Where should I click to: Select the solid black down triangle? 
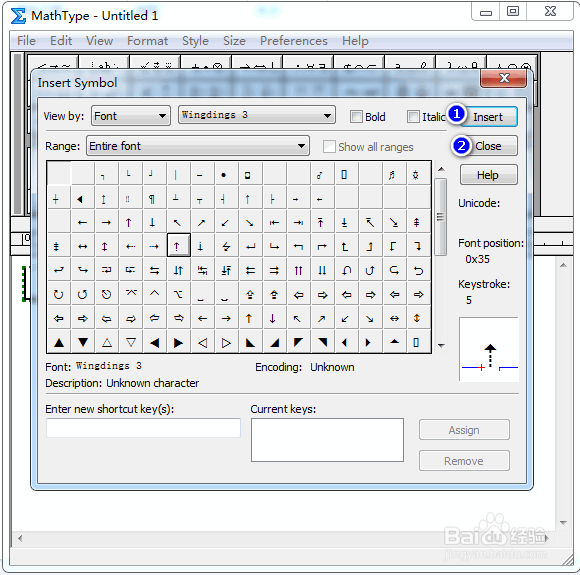click(x=83, y=343)
